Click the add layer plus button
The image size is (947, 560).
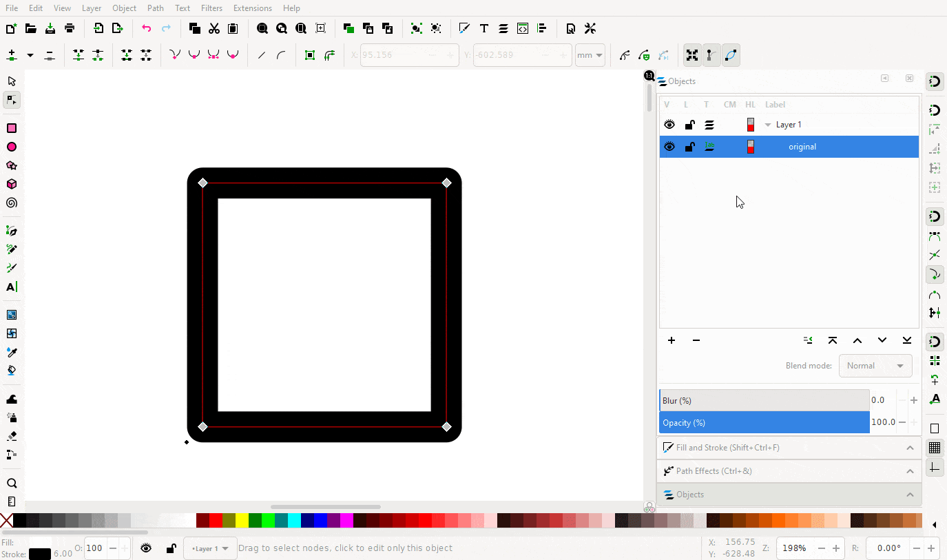pos(672,340)
